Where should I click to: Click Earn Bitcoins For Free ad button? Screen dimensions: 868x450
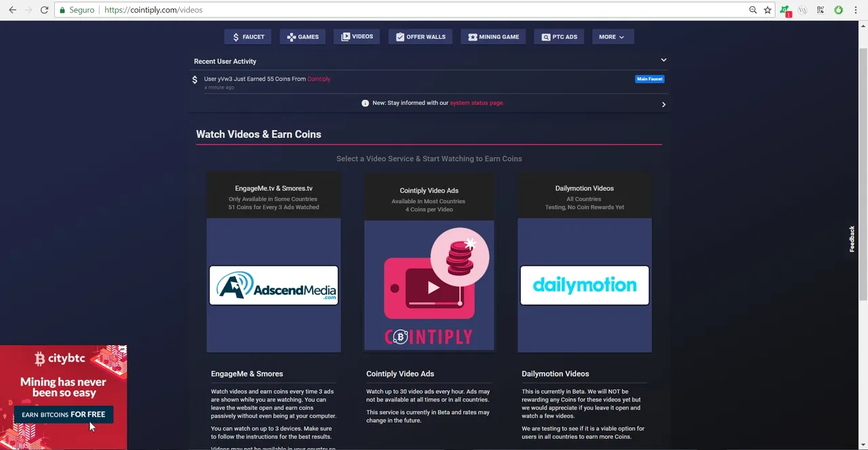(x=63, y=414)
